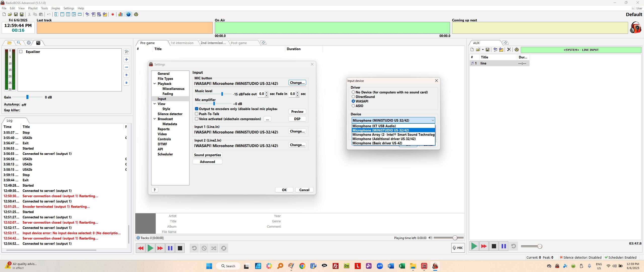Click Change for Input 2 (Line2.In)
The image size is (644, 272).
297,145
